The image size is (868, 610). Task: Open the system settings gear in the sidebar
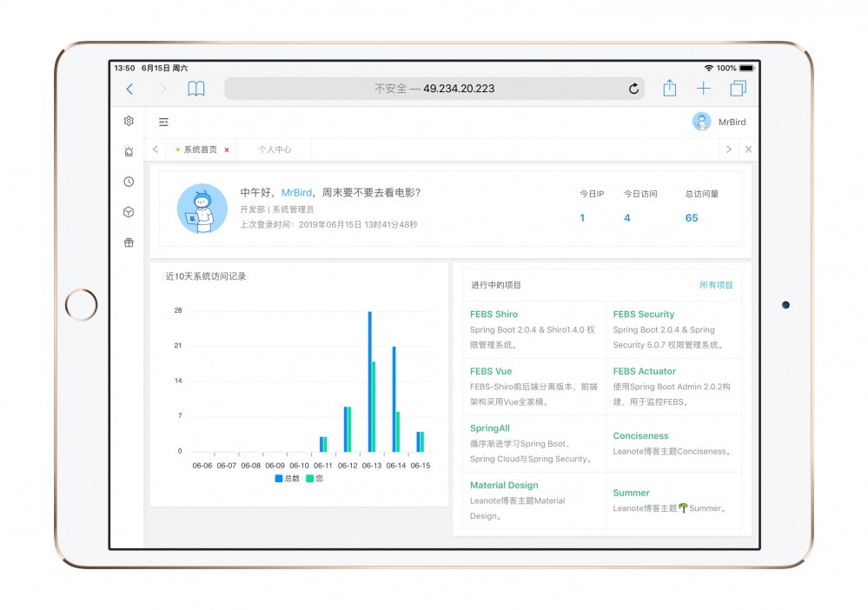128,121
